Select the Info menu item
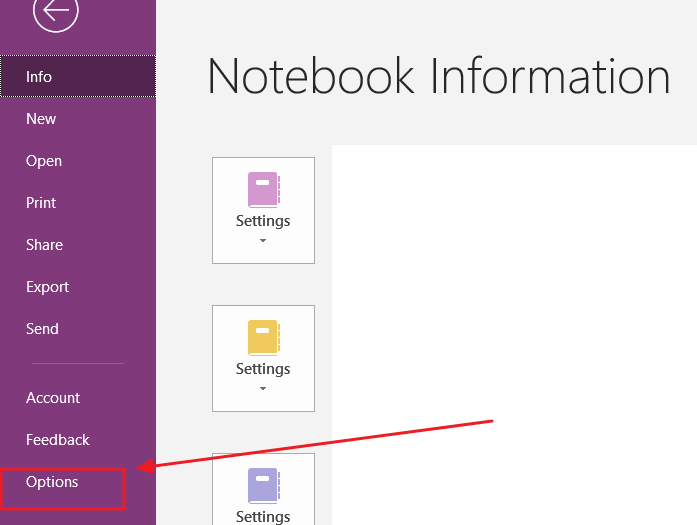 pyautogui.click(x=78, y=76)
